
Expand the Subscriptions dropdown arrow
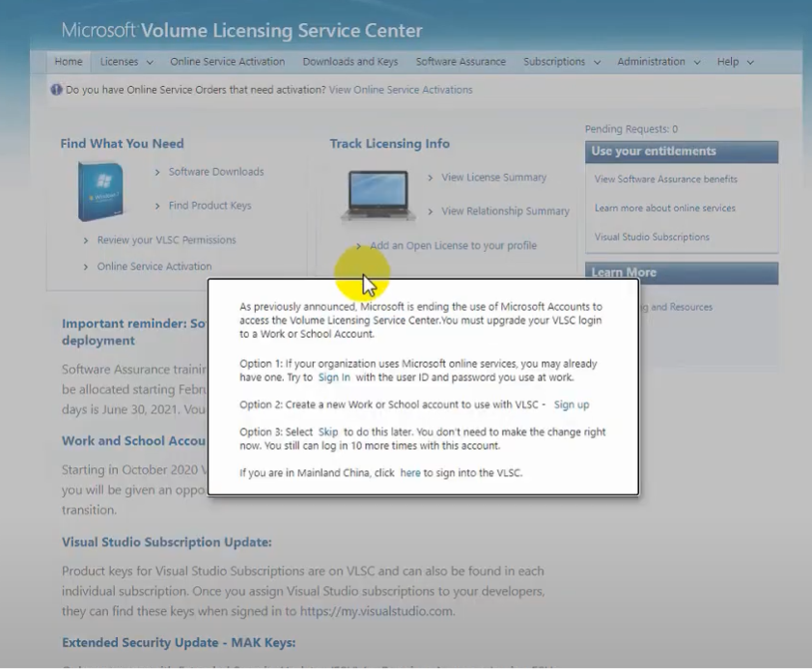597,62
